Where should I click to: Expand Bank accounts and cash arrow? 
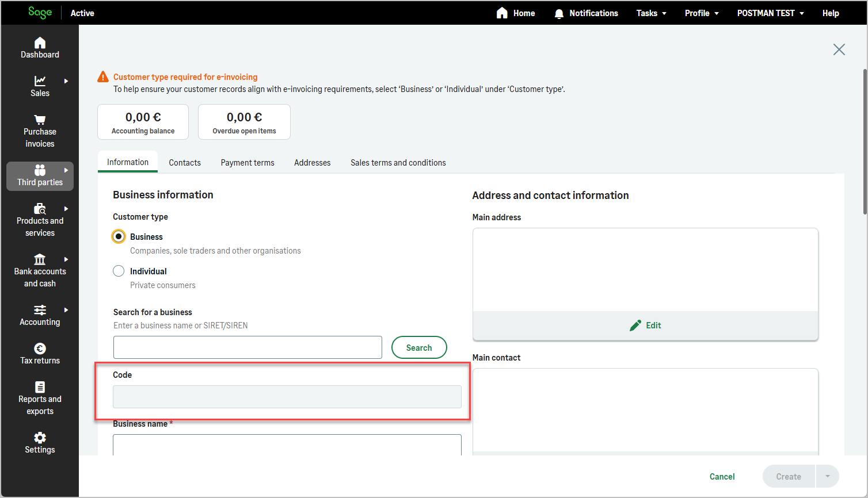pos(66,259)
